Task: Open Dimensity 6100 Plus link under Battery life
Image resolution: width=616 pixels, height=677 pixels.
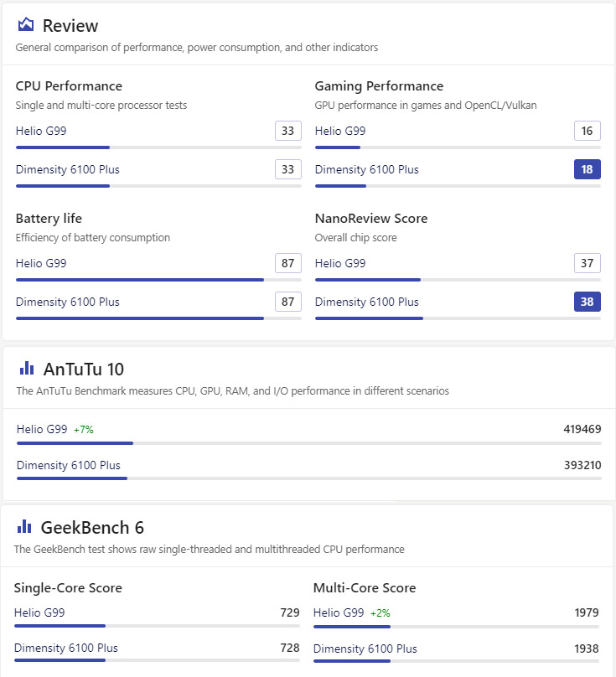Action: (67, 302)
